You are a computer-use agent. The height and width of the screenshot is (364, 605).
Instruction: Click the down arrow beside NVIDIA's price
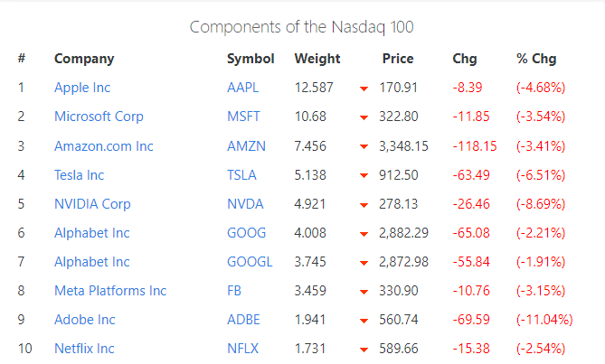coord(364,204)
